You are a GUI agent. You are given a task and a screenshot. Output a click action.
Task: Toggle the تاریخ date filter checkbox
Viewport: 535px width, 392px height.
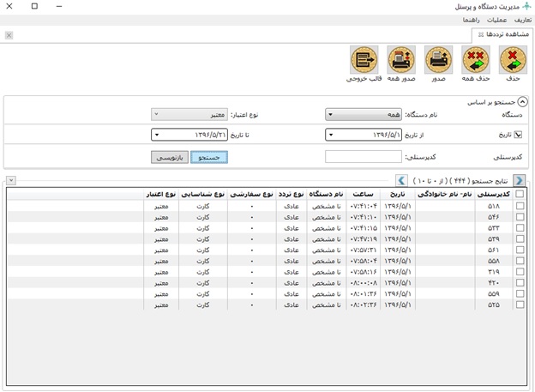click(x=518, y=135)
